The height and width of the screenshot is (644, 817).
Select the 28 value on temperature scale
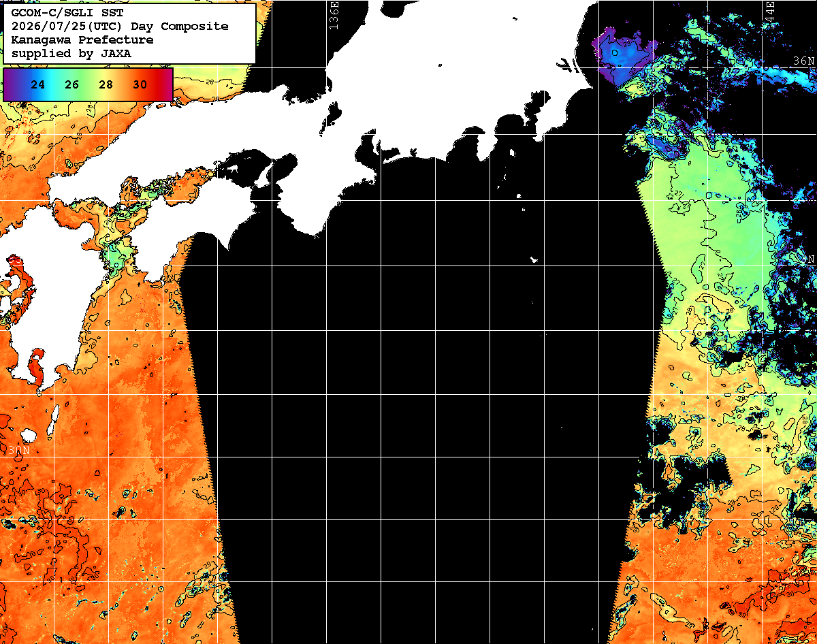click(x=106, y=85)
